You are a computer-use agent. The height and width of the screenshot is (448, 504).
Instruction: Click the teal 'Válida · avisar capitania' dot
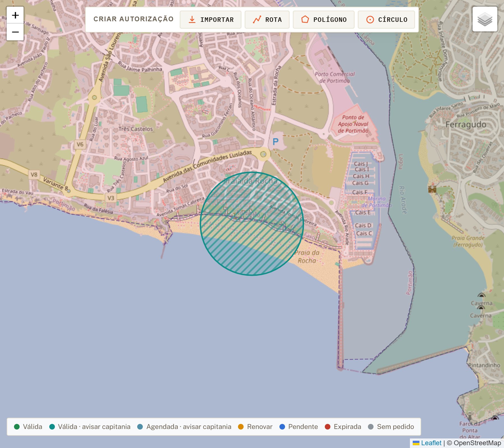[52, 427]
